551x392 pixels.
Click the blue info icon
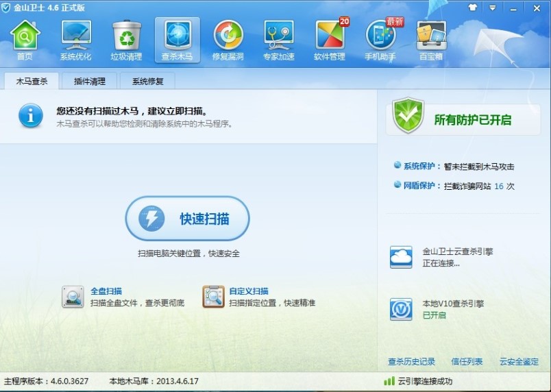click(31, 115)
